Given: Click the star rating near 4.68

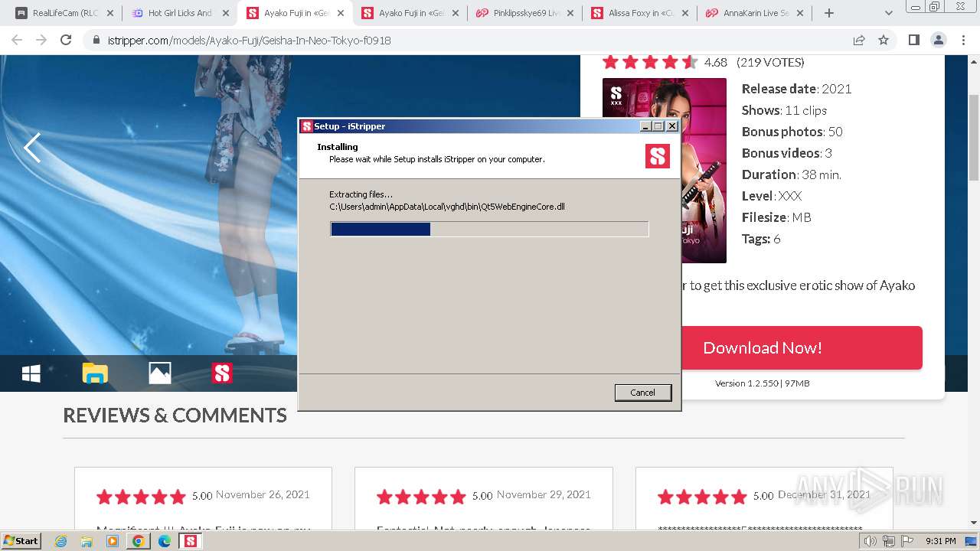Looking at the screenshot, I should [x=650, y=62].
